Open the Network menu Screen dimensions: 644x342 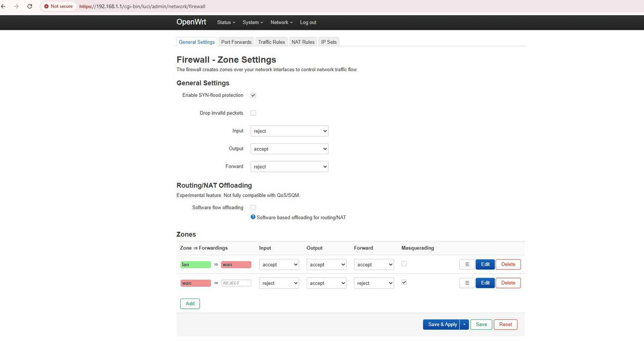(x=281, y=22)
